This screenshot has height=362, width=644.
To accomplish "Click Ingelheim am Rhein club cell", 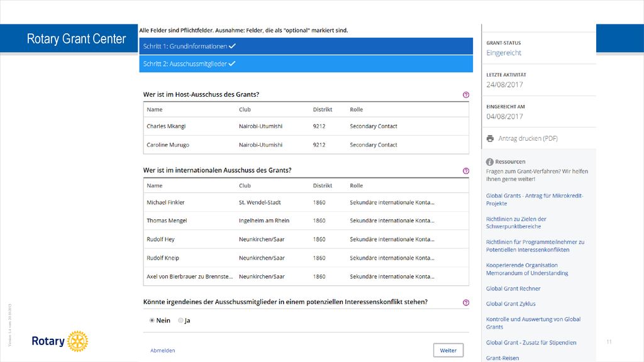I will pos(264,221).
